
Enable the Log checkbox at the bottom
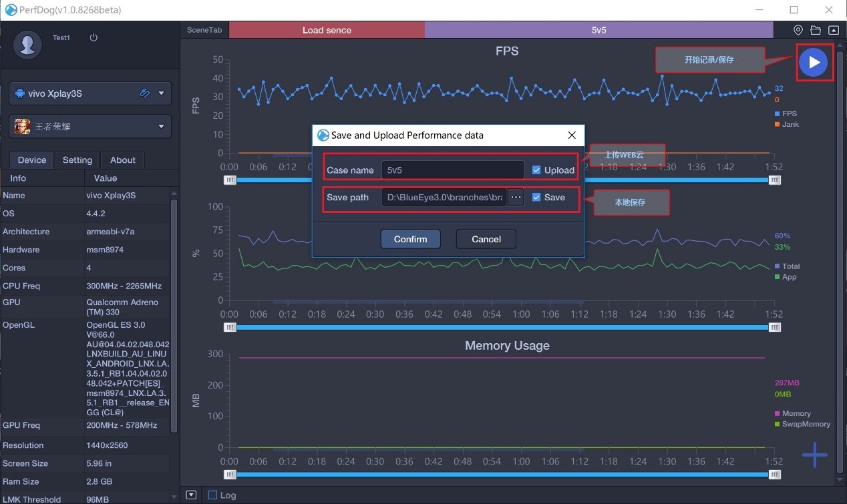point(213,495)
